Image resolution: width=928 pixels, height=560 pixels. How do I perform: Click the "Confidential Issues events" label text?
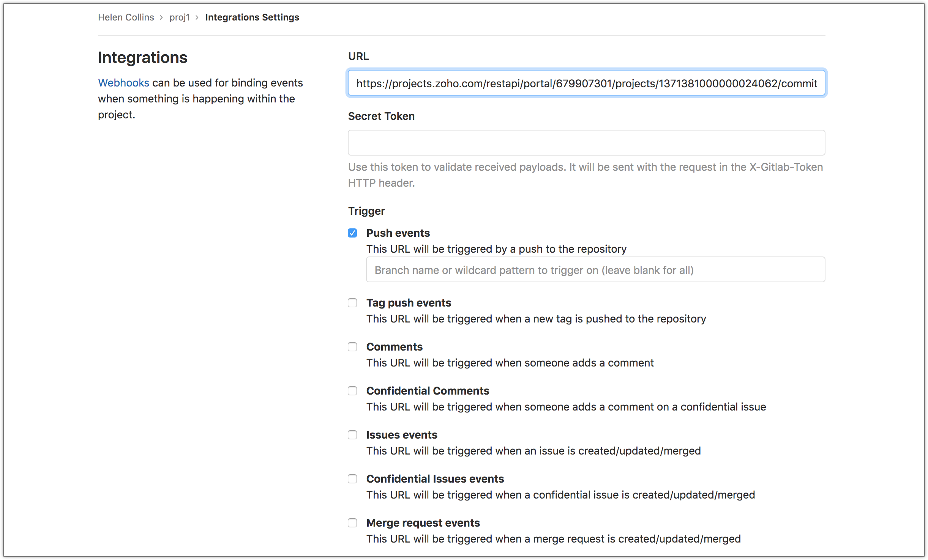click(435, 479)
